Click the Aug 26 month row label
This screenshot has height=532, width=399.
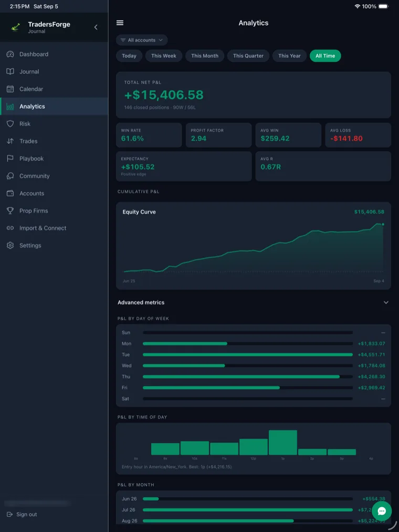pos(129,520)
